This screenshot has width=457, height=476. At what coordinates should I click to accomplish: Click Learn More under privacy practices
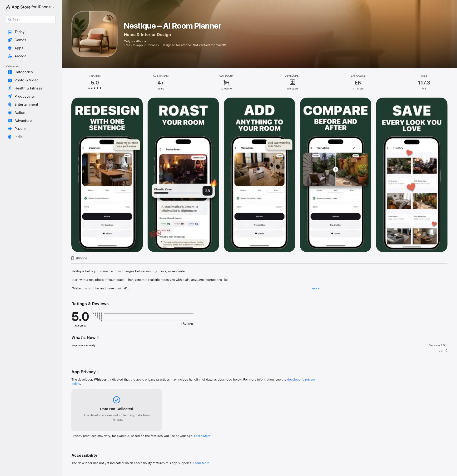(x=202, y=436)
